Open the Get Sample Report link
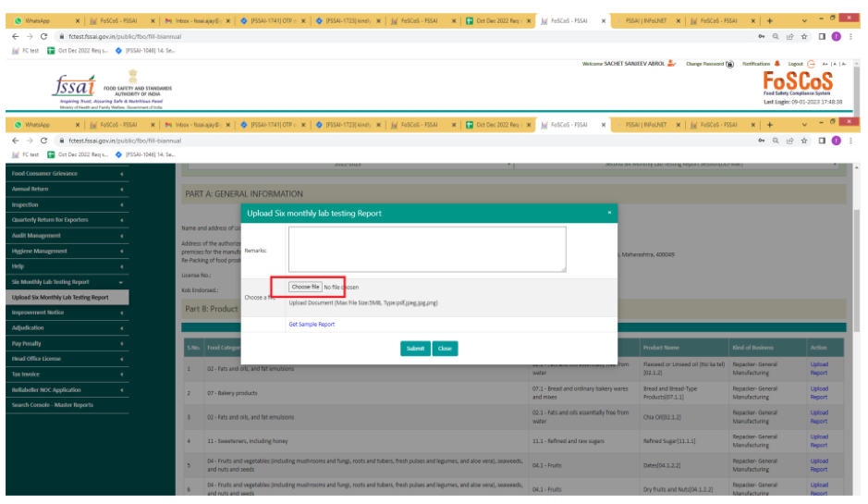The height and width of the screenshot is (504, 868). [x=312, y=325]
